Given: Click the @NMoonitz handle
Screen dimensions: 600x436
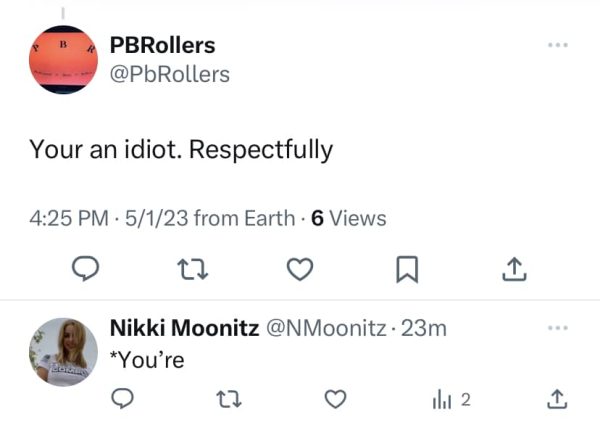Looking at the screenshot, I should coord(327,329).
